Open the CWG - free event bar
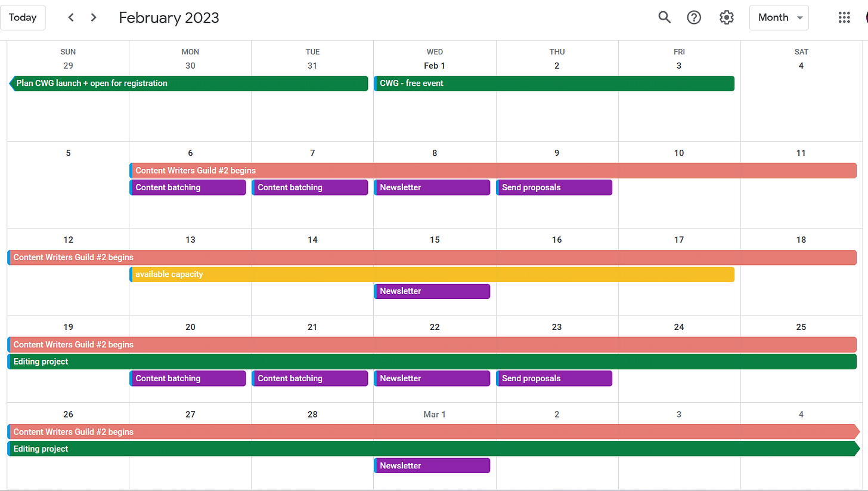Screen dimensions: 868x491 554,84
